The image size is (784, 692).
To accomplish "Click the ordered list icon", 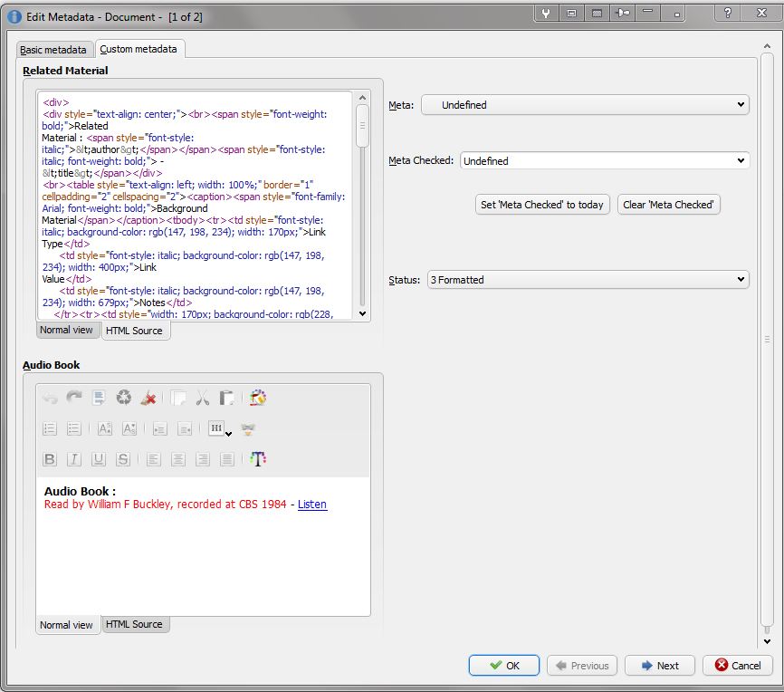I will point(50,429).
